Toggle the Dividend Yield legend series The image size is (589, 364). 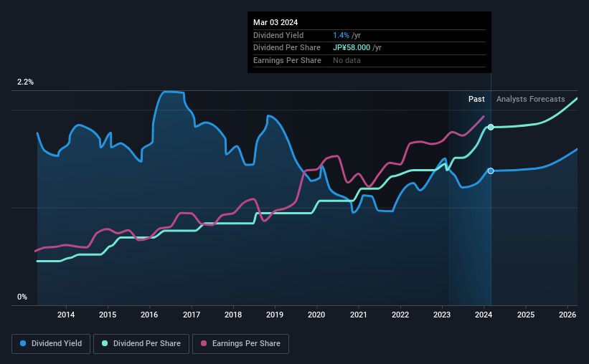pyautogui.click(x=51, y=344)
